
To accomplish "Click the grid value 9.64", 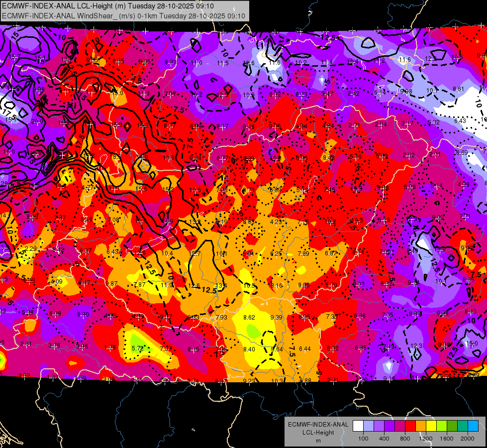I will click(277, 349).
